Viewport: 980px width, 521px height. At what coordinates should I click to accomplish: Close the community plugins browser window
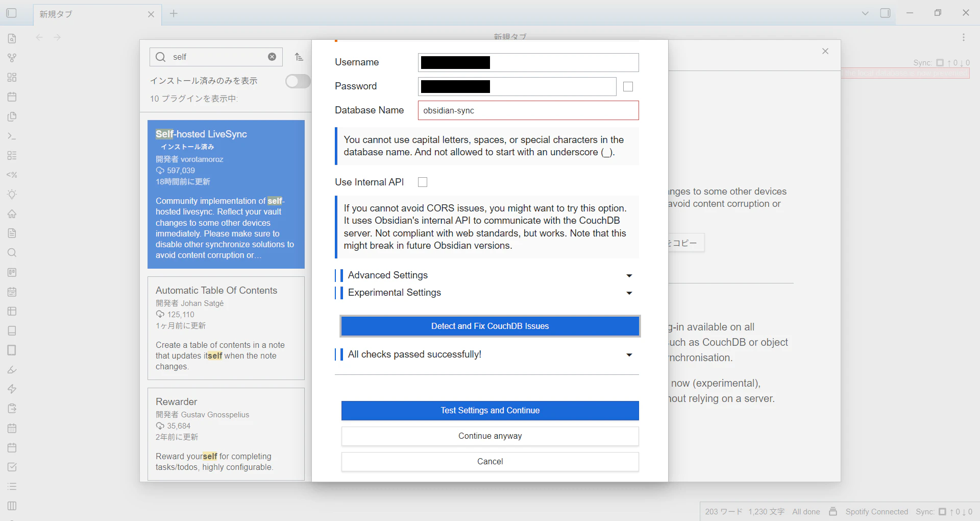(x=825, y=51)
